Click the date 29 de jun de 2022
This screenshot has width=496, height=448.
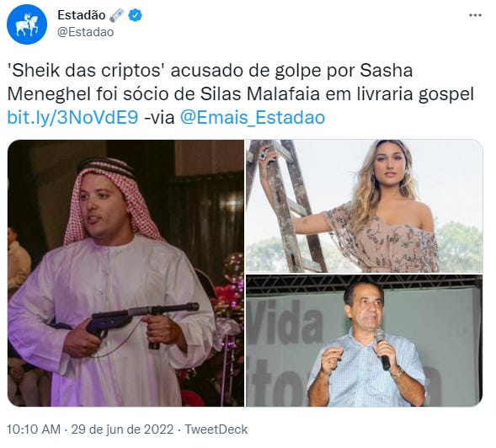click(122, 429)
